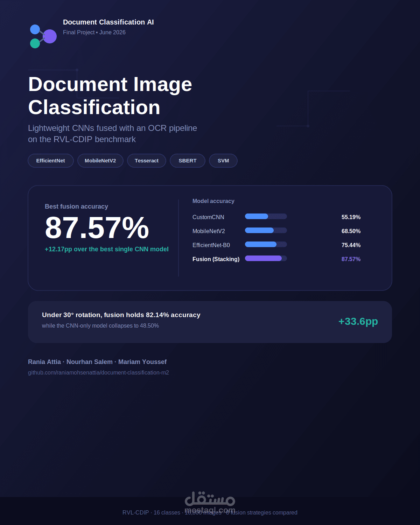Screen dimensions: 420x525
Task: Select the MobileNetV2 tag pill
Action: point(100,161)
